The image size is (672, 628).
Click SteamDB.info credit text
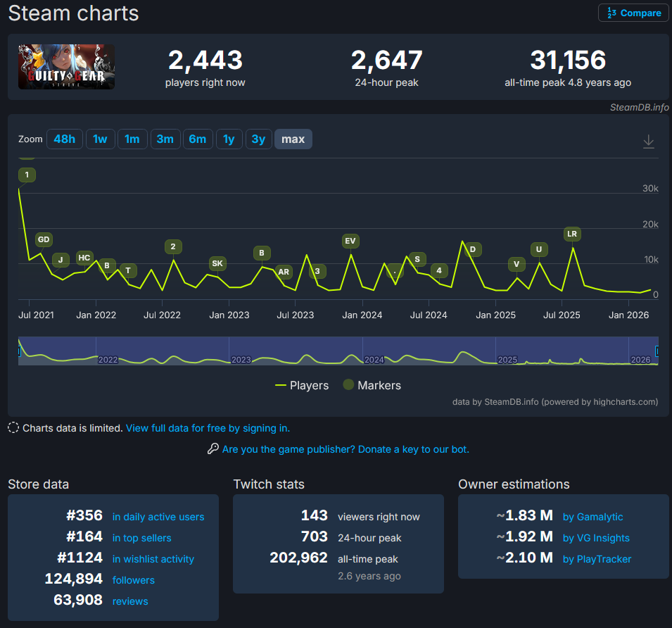coord(639,107)
